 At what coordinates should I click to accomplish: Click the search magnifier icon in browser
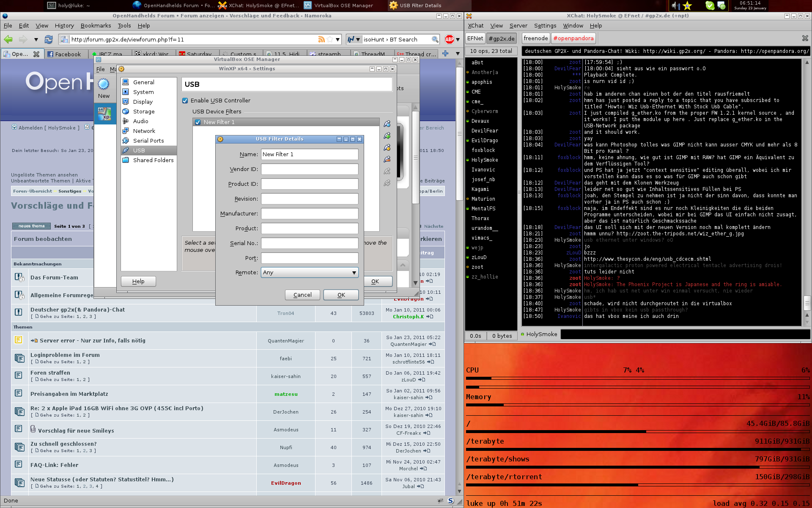click(435, 39)
